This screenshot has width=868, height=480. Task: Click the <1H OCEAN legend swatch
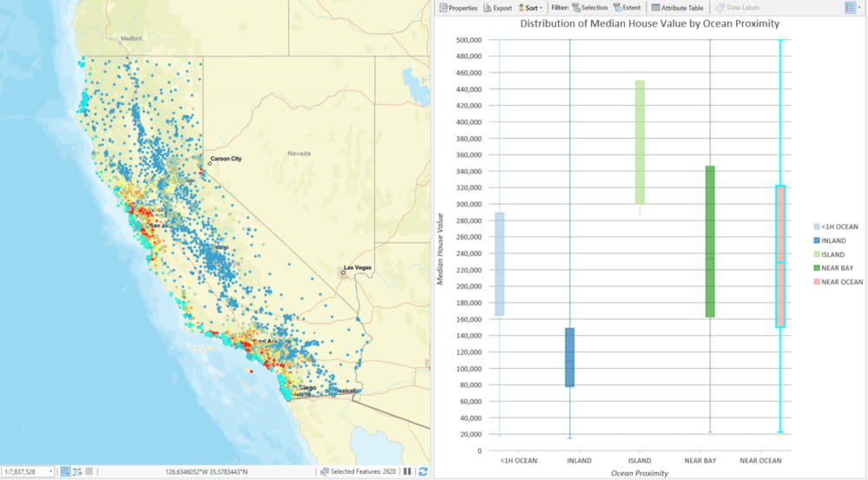point(817,227)
